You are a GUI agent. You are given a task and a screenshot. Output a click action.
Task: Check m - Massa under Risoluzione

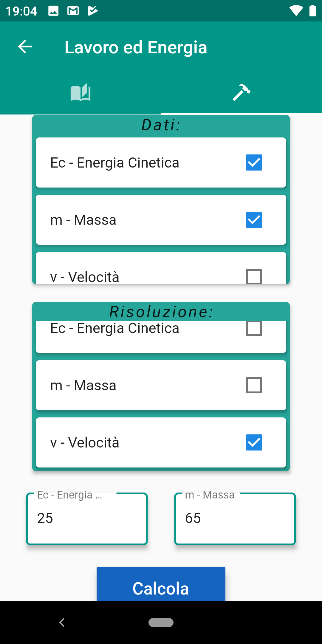254,385
